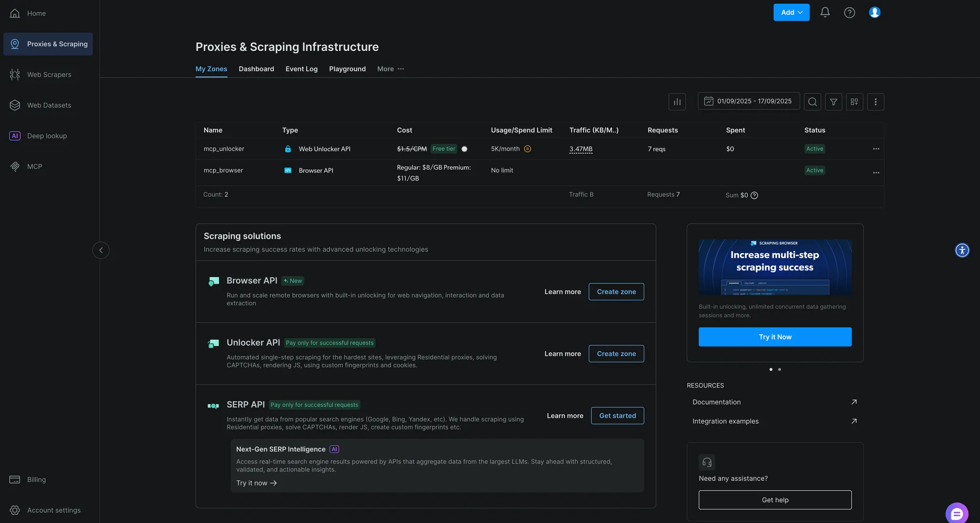Click the Active status badge for mcp_unlocker
980x523 pixels.
pyautogui.click(x=814, y=148)
